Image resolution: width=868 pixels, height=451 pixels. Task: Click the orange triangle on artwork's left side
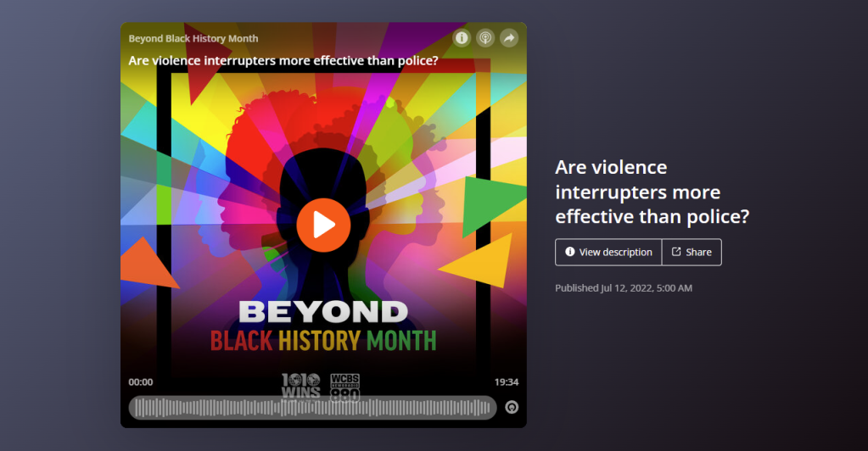(146, 261)
